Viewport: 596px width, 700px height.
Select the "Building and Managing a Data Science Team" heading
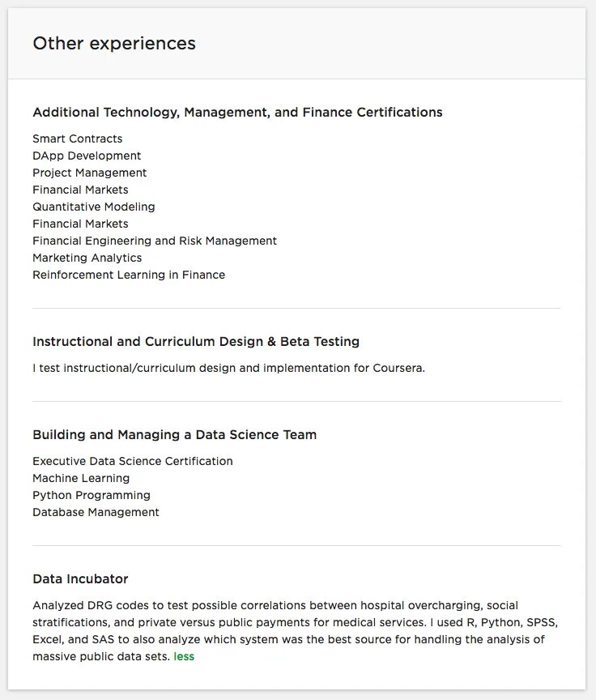point(175,435)
